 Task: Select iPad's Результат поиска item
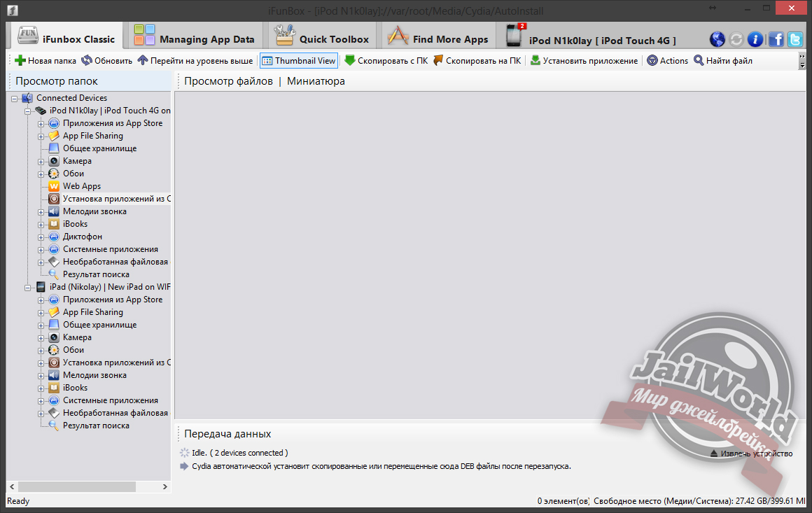pyautogui.click(x=96, y=426)
